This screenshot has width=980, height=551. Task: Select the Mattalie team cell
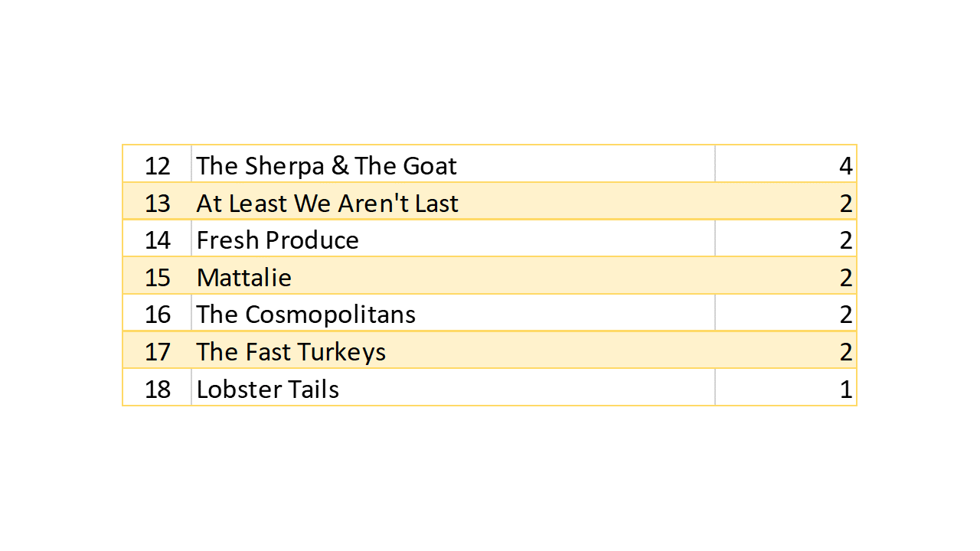click(x=244, y=277)
